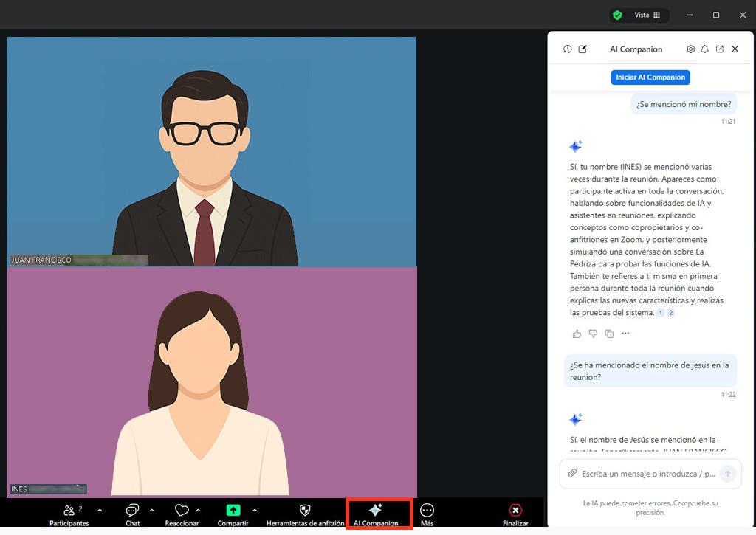The width and height of the screenshot is (756, 535).
Task: Open the Vista layout menu
Action: pyautogui.click(x=647, y=15)
